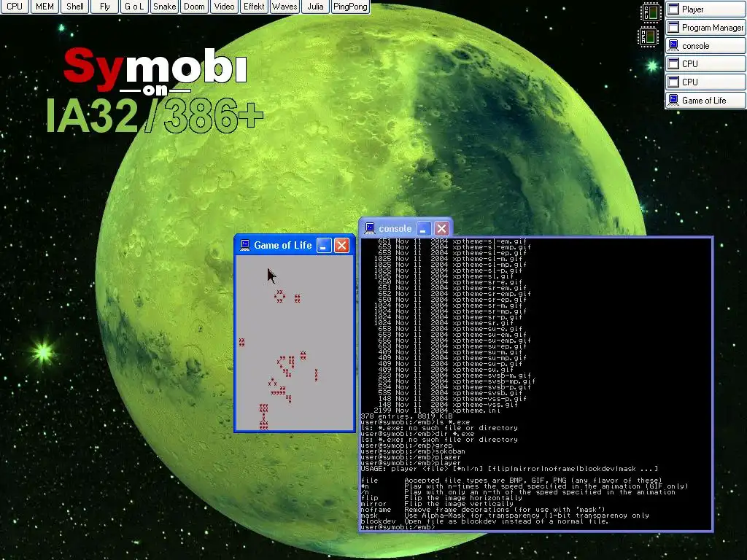747x560 pixels.
Task: Switch to Program Manager in the window list
Action: (705, 28)
